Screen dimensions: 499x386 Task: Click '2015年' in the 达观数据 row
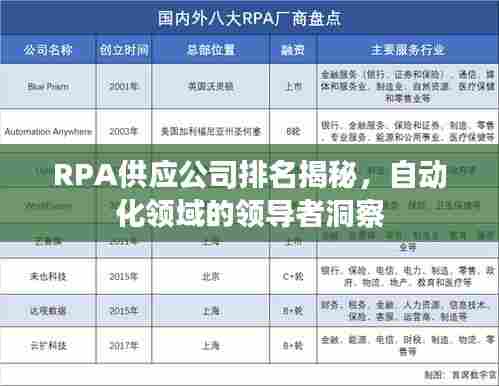(124, 311)
